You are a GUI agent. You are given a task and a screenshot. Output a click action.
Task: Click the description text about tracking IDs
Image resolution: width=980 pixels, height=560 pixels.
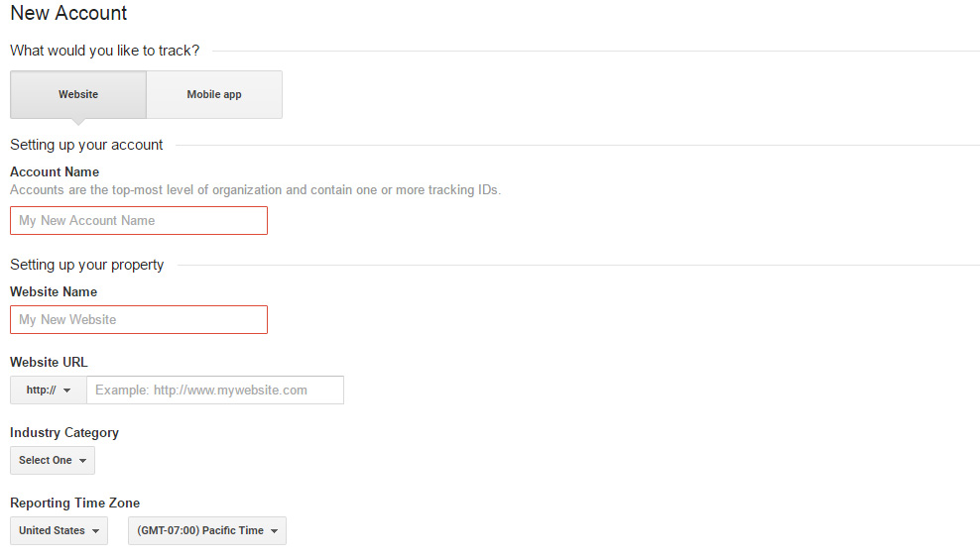[x=255, y=189]
